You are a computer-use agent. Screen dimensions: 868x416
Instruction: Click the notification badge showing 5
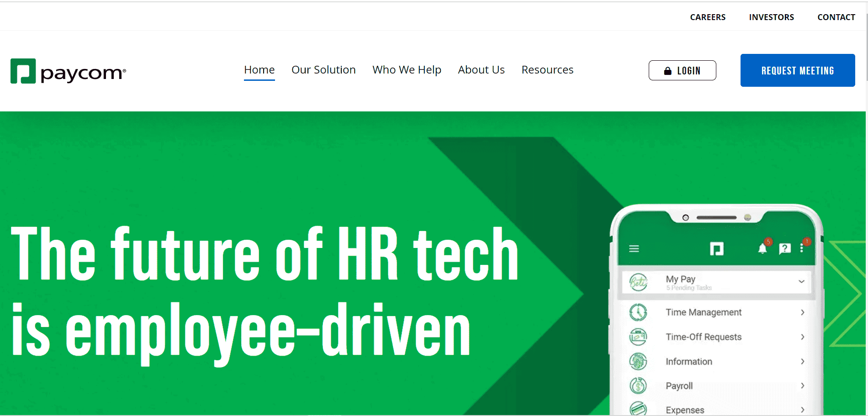768,242
